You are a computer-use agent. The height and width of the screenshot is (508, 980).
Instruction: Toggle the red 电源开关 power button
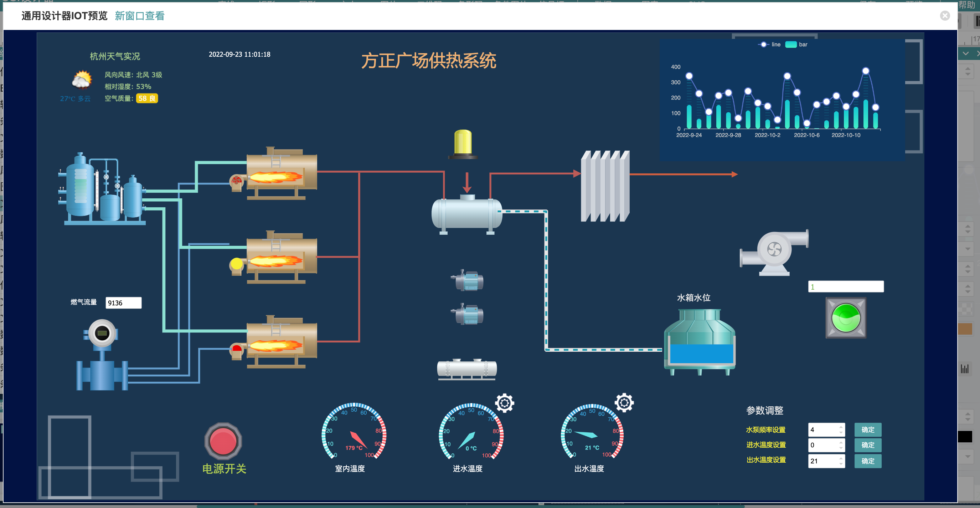point(223,441)
